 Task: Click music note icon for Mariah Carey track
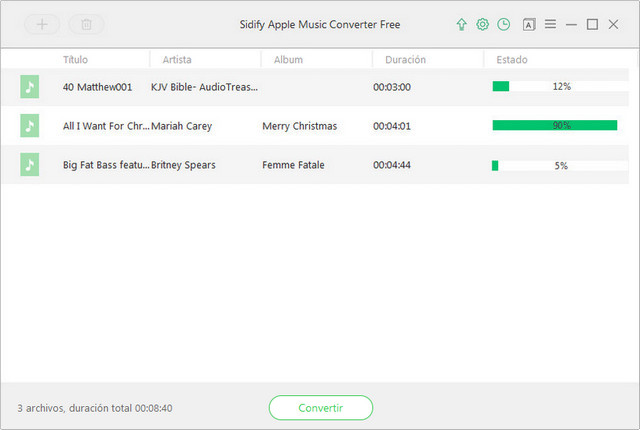[30, 126]
